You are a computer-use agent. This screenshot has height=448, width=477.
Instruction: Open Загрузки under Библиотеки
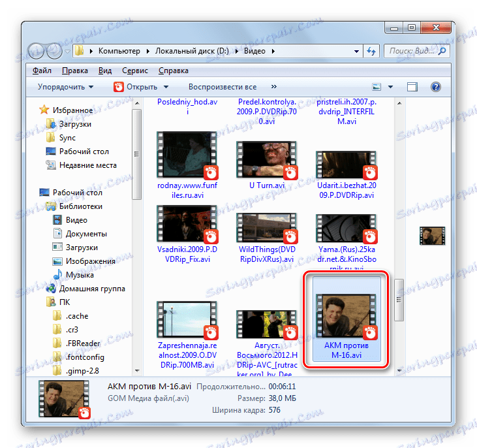point(75,248)
